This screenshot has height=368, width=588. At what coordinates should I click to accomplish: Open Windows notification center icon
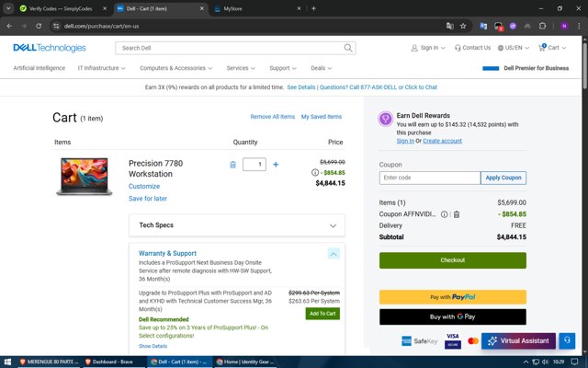[x=574, y=362]
